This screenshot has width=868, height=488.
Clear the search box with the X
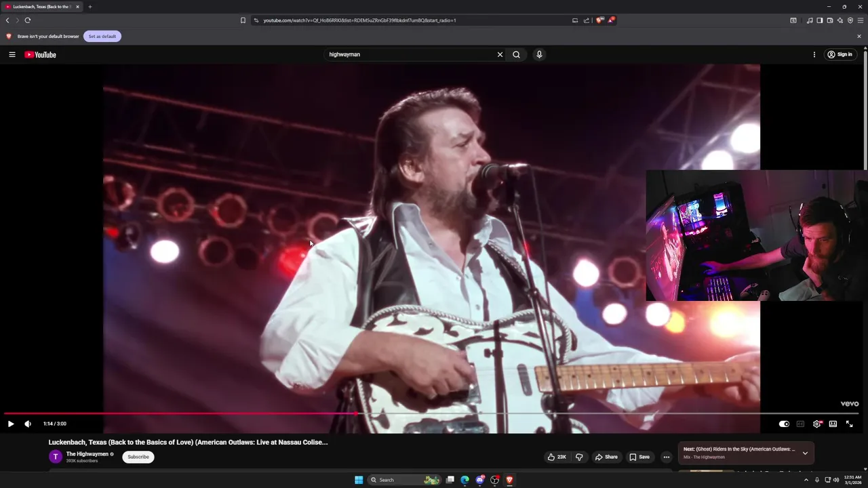pyautogui.click(x=500, y=54)
